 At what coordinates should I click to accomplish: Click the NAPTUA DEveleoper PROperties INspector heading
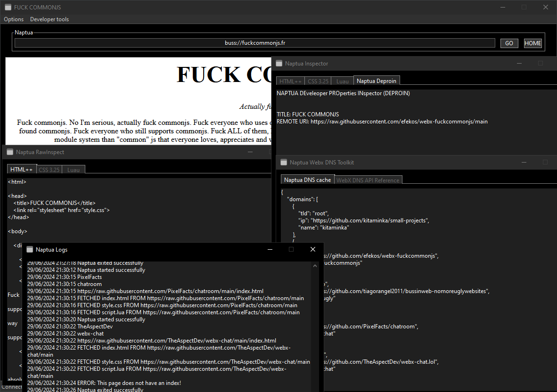click(x=343, y=93)
